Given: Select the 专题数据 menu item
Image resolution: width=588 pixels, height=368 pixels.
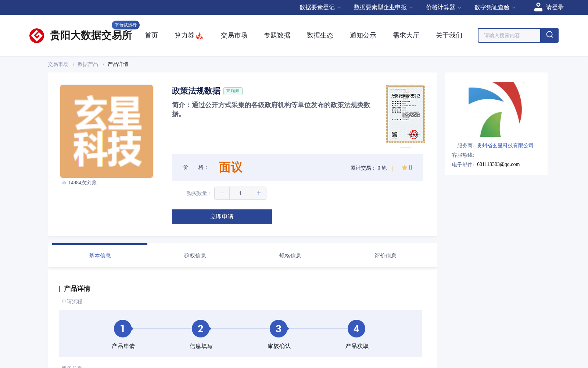Looking at the screenshot, I should (277, 35).
